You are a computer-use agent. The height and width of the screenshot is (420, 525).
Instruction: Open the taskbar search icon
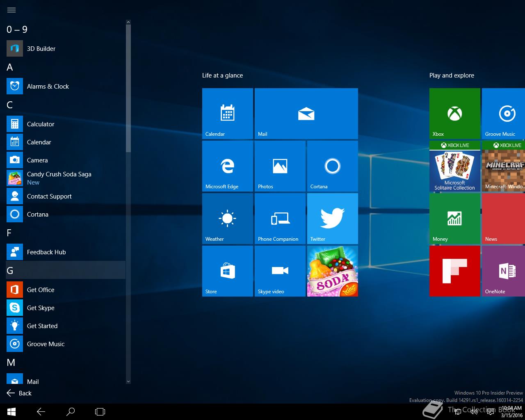71,412
